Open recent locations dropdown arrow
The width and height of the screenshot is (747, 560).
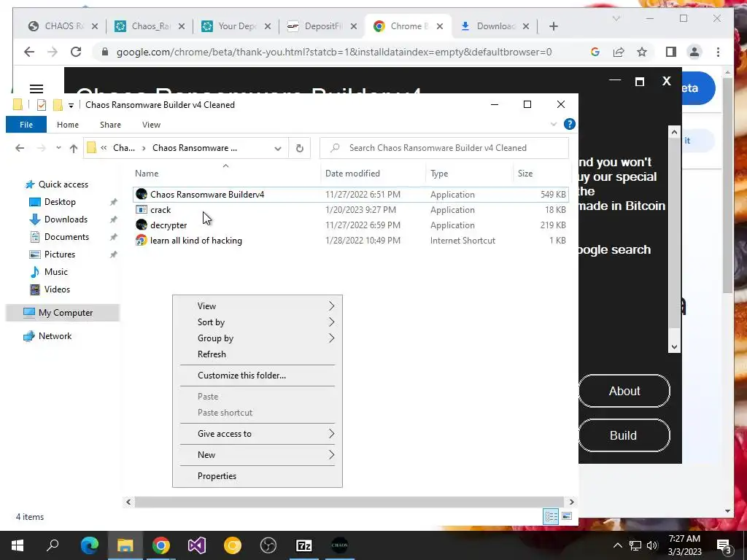[58, 147]
